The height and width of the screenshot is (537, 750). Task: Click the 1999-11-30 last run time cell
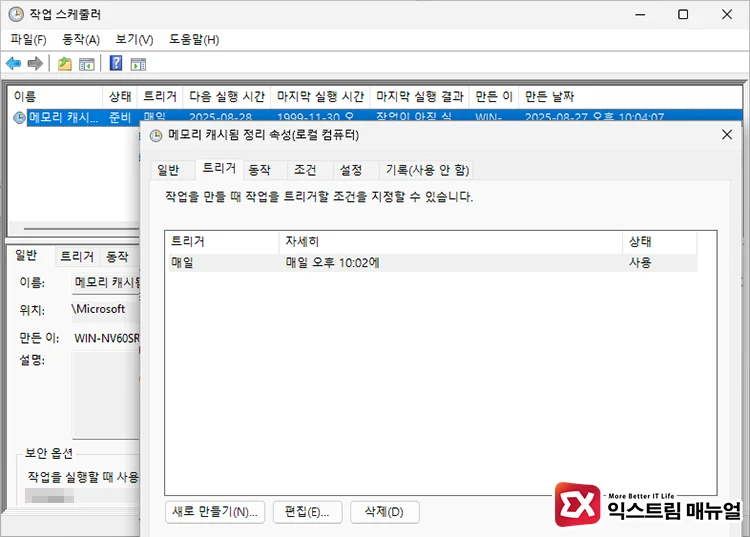coord(315,117)
